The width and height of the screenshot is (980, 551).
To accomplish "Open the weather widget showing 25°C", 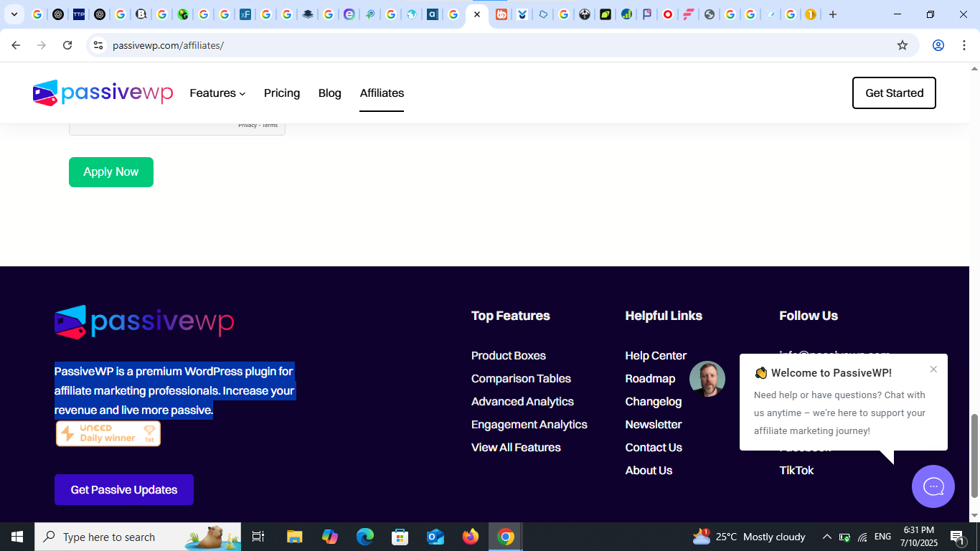I will pos(749,537).
